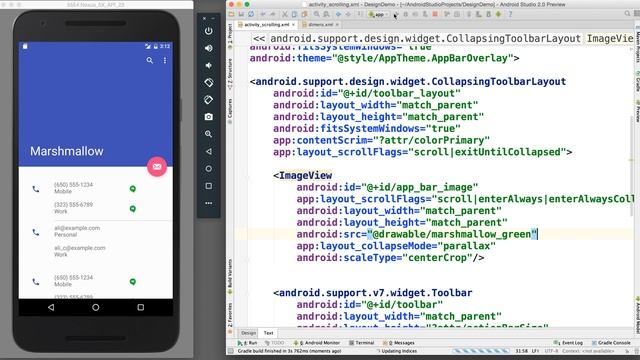Open the phone app overflow menu
This screenshot has height=360, width=640.
tap(165, 60)
